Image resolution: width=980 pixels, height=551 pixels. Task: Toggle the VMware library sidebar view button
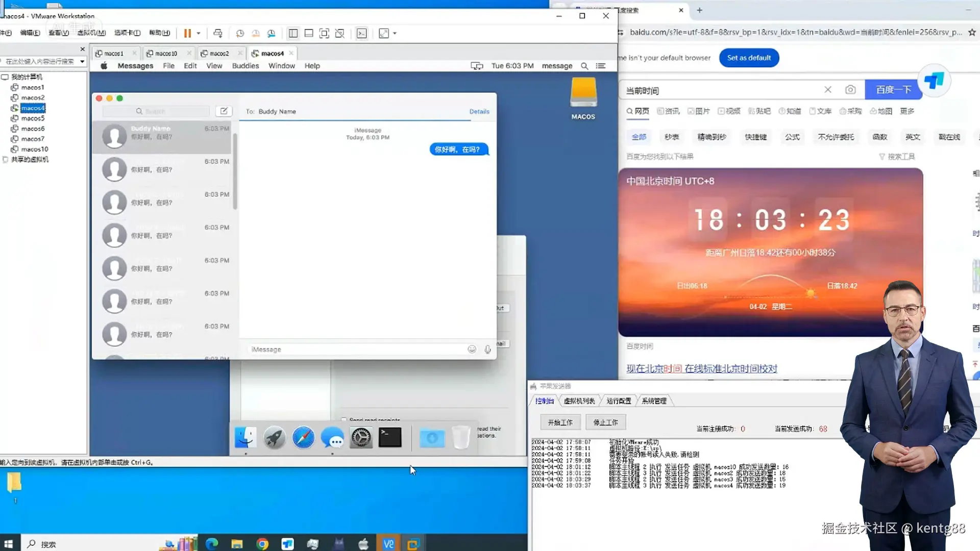(293, 33)
